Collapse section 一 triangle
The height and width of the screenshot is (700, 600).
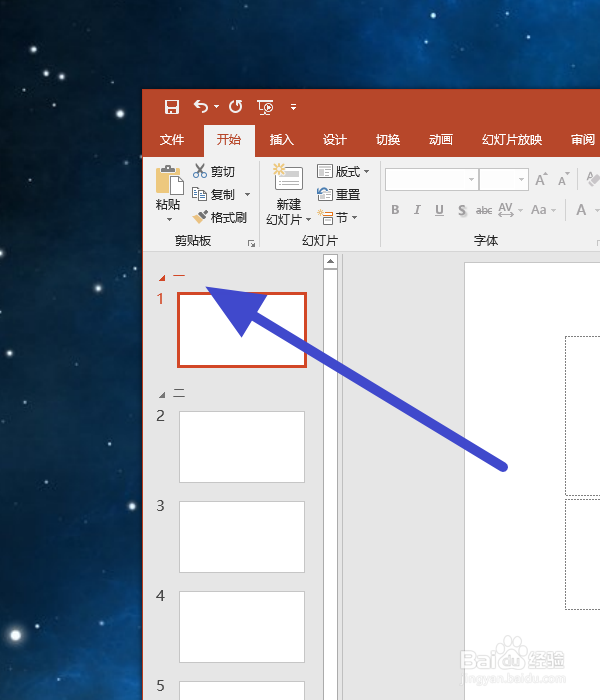[x=162, y=278]
